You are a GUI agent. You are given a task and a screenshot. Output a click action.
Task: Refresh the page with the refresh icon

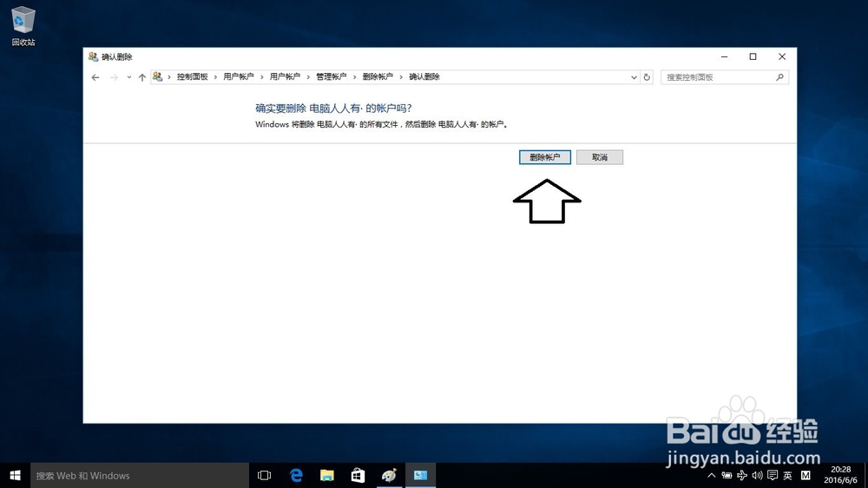(x=647, y=77)
